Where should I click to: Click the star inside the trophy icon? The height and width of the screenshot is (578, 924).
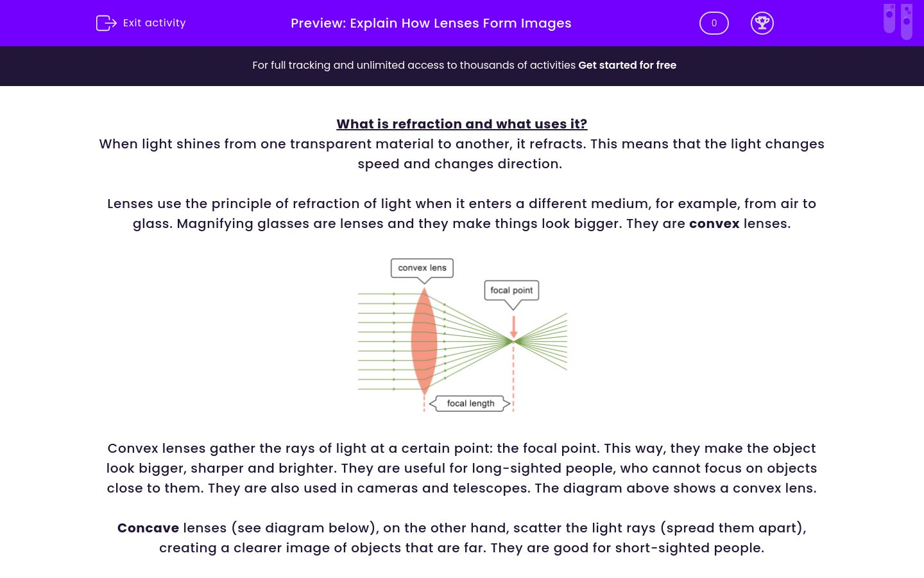pyautogui.click(x=762, y=20)
